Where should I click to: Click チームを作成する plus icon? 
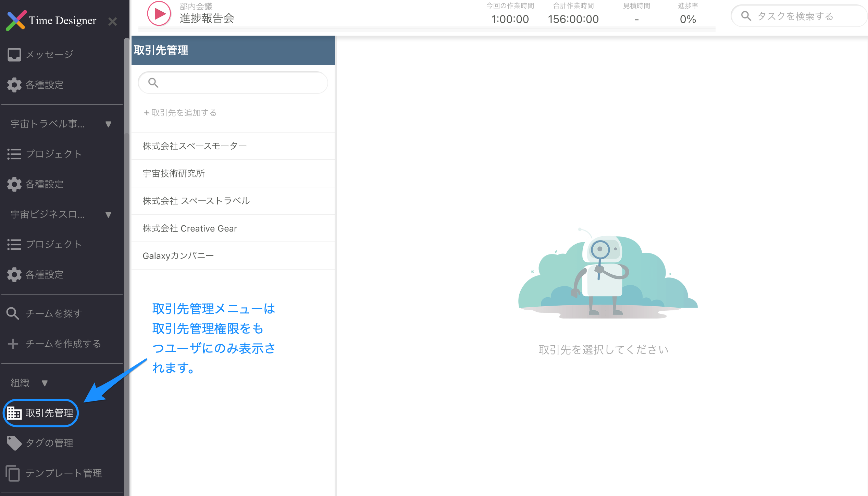(x=13, y=344)
